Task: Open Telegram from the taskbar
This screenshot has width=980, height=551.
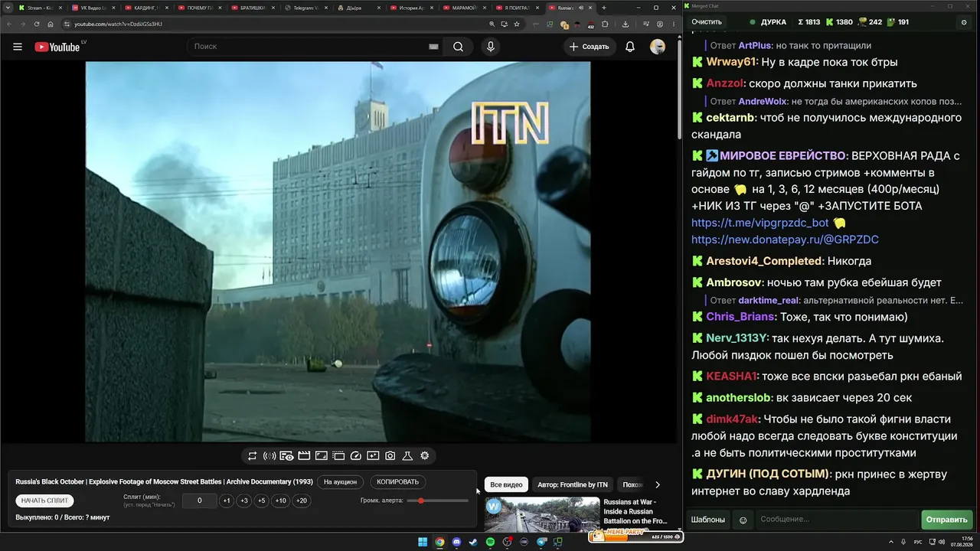Action: 541,543
